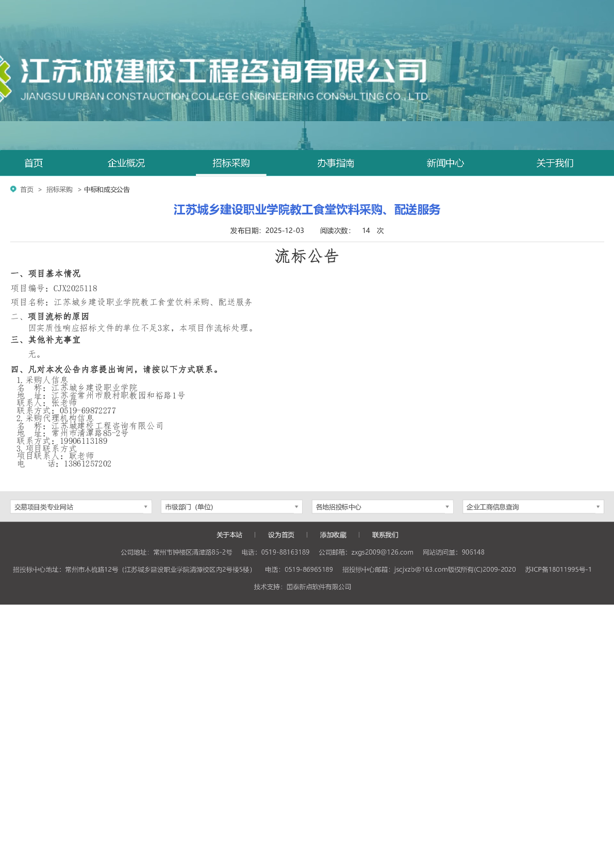Click 中标和成交公告 in the breadcrumb
This screenshot has width=614, height=868.
click(107, 190)
